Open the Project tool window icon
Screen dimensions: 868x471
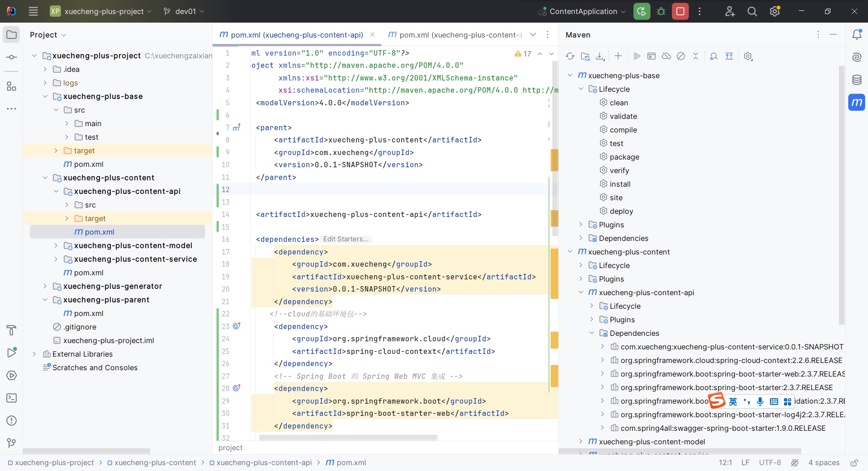pyautogui.click(x=11, y=35)
